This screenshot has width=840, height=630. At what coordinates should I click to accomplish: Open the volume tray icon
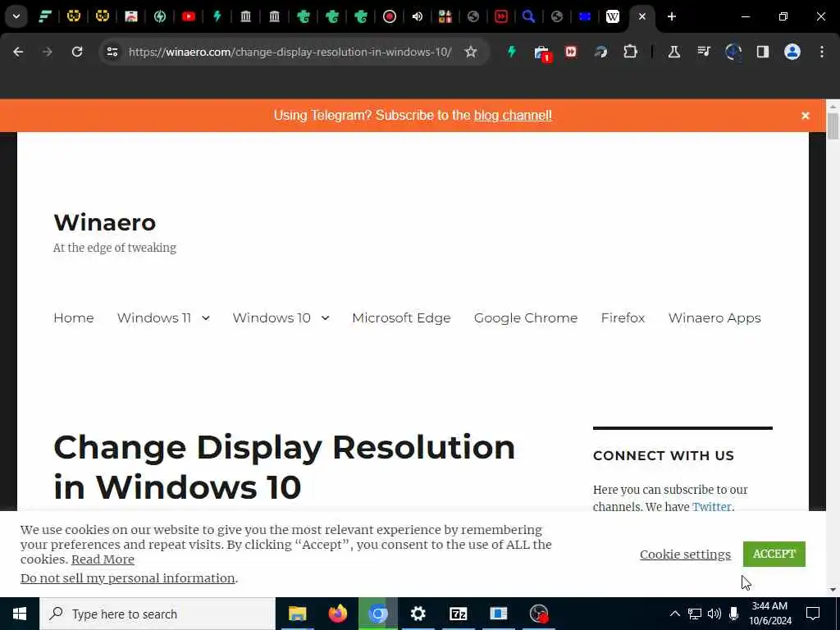[x=714, y=614]
